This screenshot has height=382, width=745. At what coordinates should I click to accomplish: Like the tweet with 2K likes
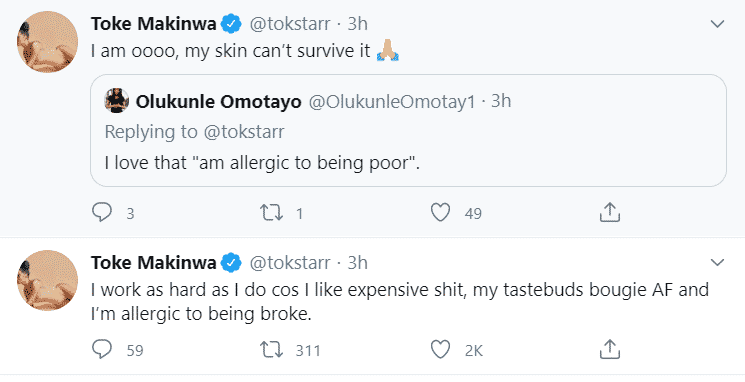pyautogui.click(x=440, y=350)
